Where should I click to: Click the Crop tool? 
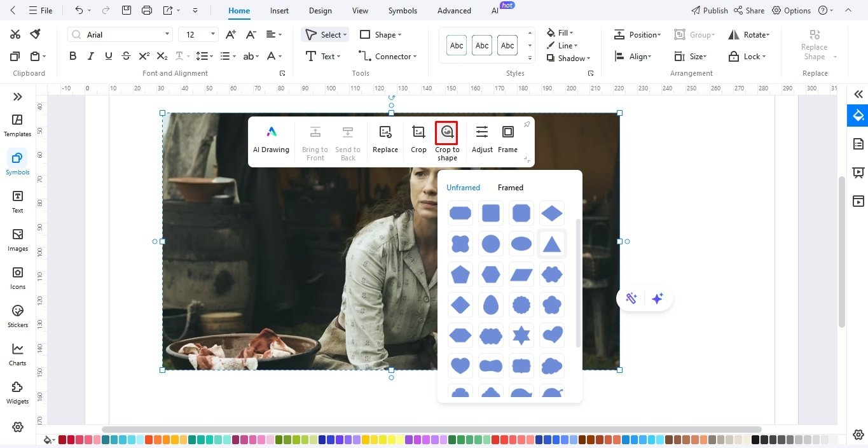(418, 139)
